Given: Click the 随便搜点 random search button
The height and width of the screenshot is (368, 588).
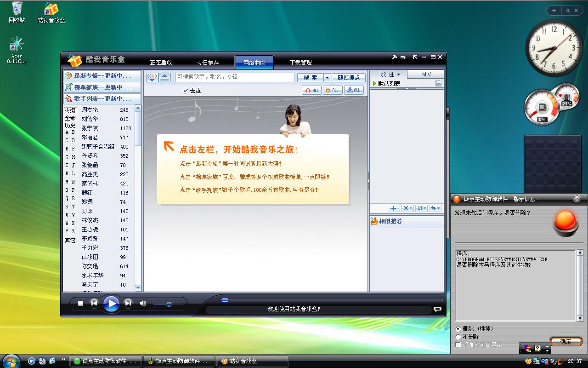Looking at the screenshot, I should click(x=349, y=77).
